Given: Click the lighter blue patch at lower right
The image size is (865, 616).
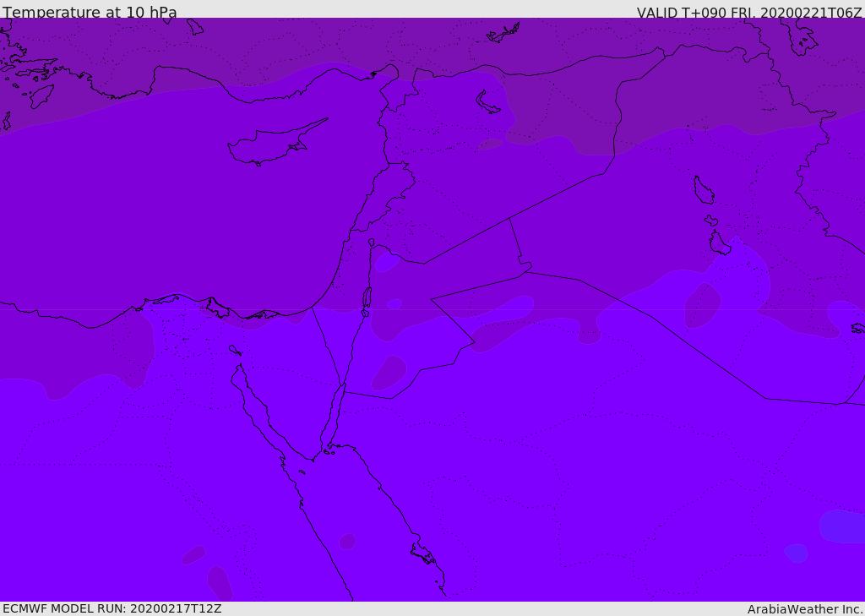Looking at the screenshot, I should point(842,526).
